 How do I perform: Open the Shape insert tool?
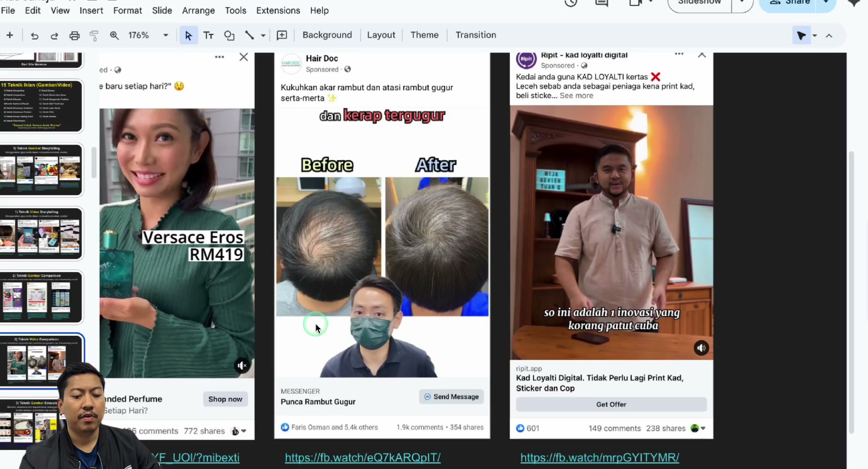click(x=229, y=36)
